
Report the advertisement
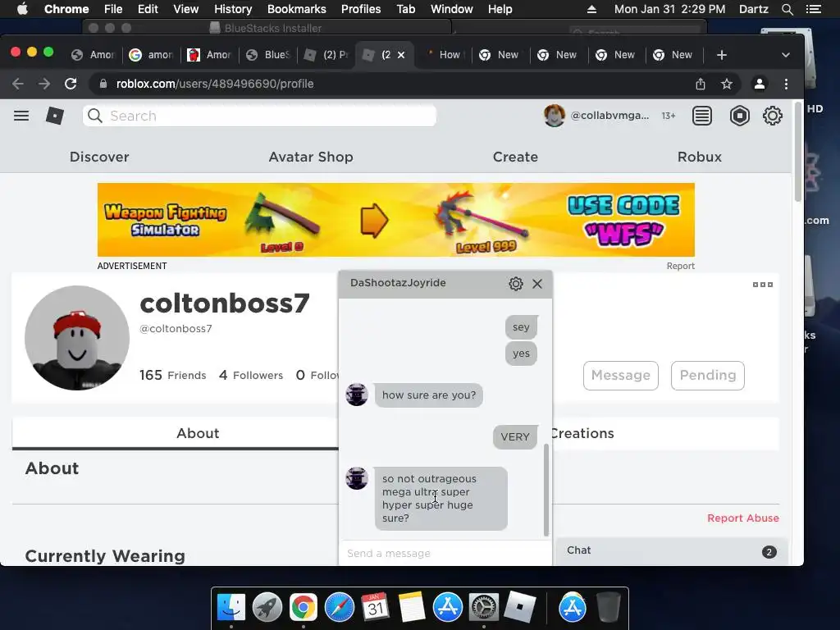point(680,267)
